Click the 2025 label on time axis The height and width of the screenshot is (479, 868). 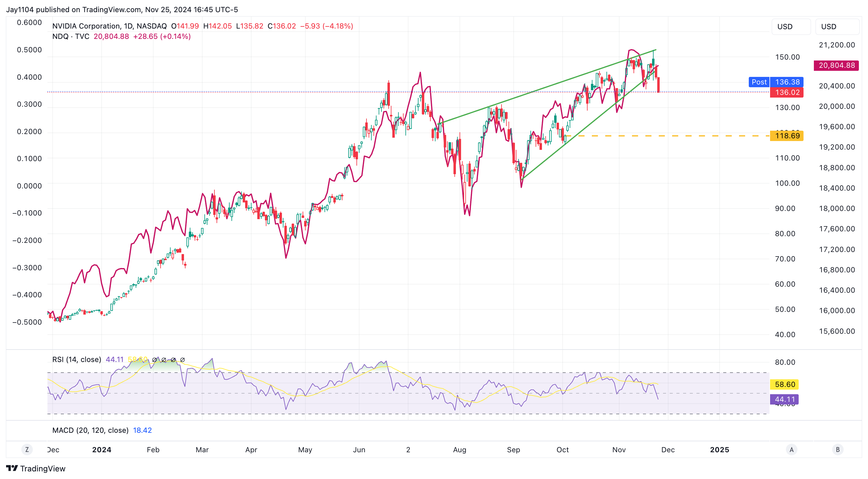tap(719, 450)
